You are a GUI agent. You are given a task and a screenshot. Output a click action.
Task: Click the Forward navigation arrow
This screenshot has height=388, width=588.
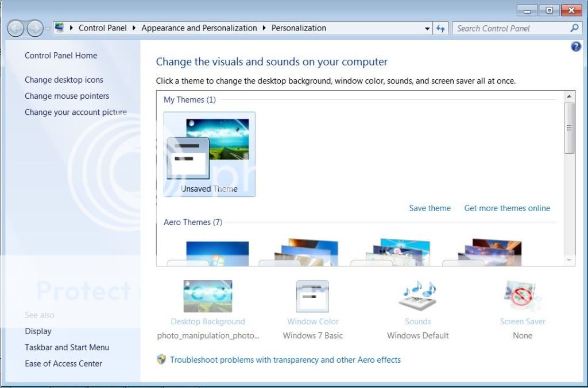point(35,29)
